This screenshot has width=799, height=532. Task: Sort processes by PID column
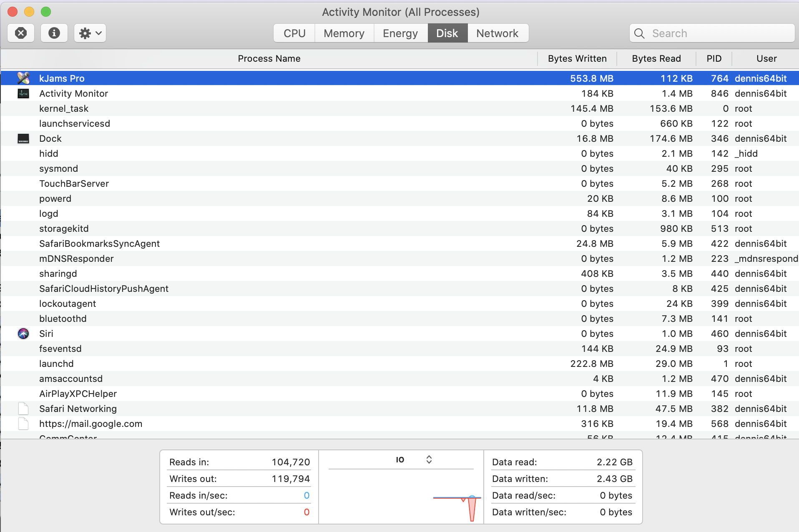[714, 58]
